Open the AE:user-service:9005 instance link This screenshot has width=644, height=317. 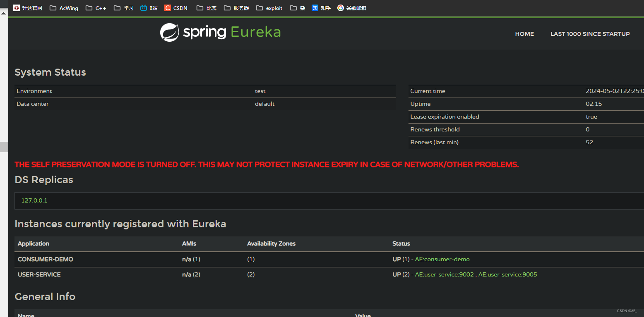[x=508, y=274]
